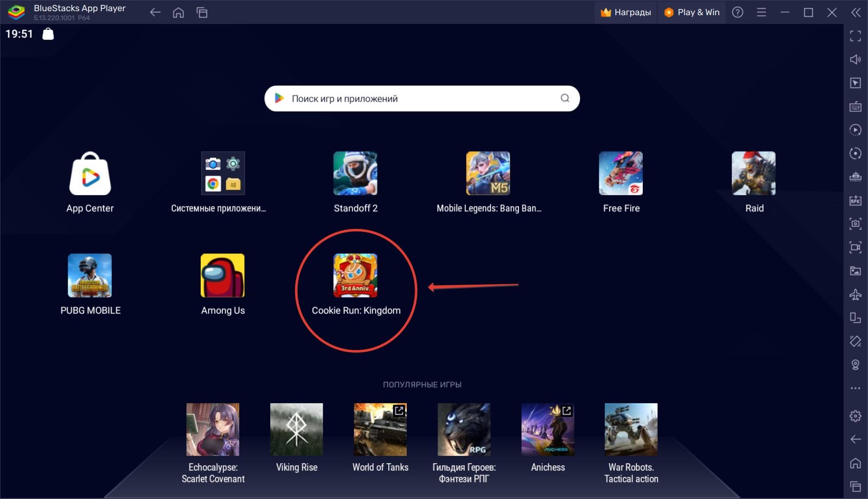
Task: Launch Raid game
Action: point(753,173)
